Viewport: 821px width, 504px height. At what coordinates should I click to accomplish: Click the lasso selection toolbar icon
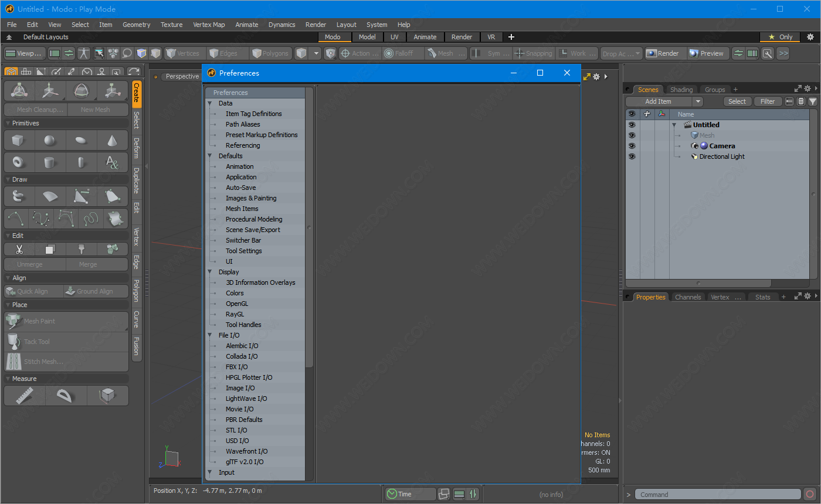(x=127, y=53)
